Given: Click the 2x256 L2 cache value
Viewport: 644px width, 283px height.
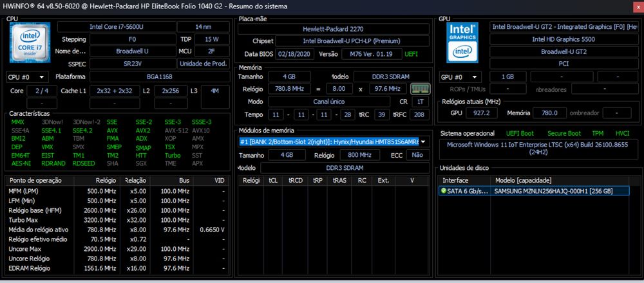Looking at the screenshot, I should click(171, 91).
